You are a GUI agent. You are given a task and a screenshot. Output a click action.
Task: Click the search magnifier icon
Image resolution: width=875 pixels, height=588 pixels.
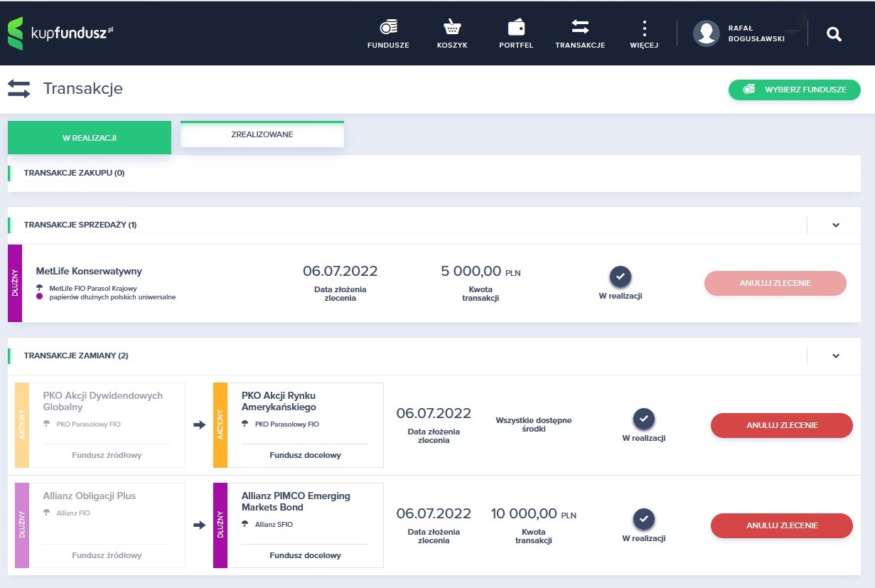(x=834, y=33)
